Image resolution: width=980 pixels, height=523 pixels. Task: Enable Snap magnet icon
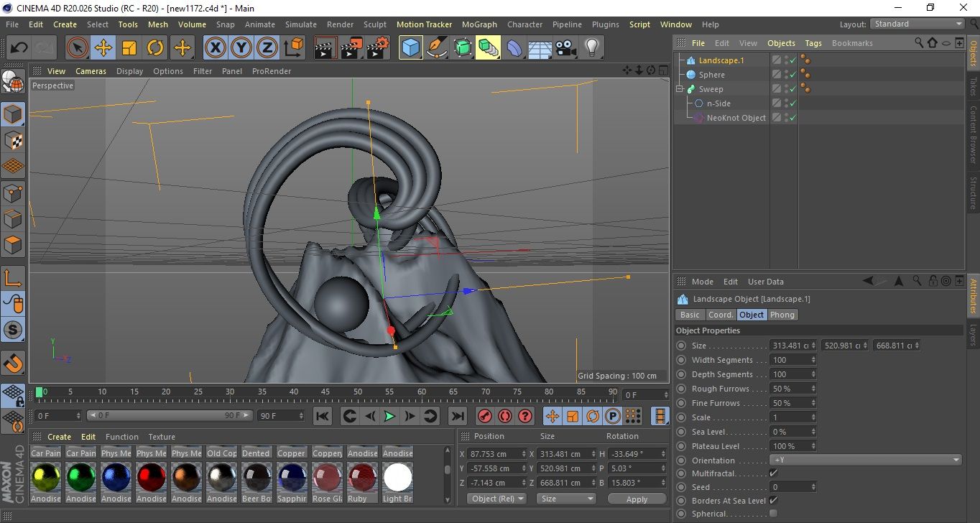point(13,362)
